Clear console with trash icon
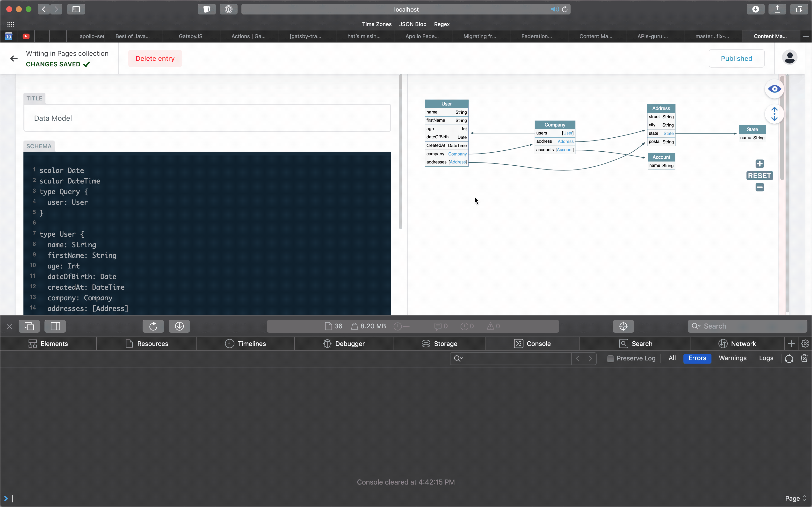The height and width of the screenshot is (507, 812). [x=804, y=358]
